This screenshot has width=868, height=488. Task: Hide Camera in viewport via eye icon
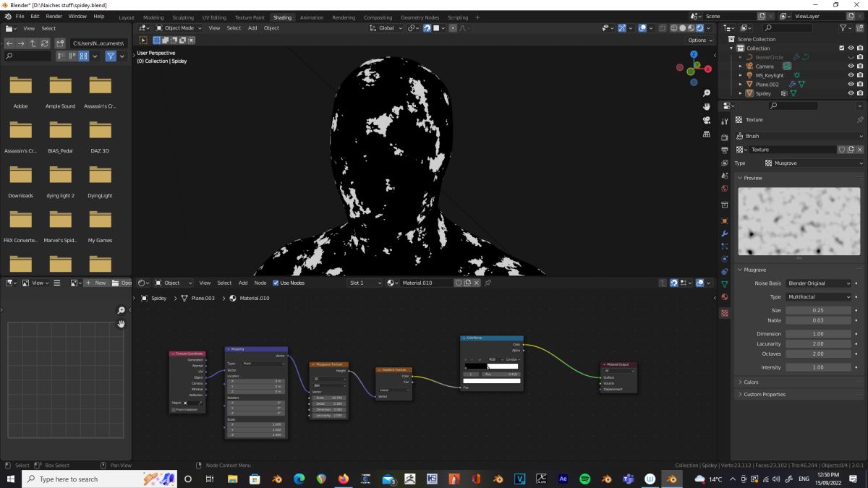pyautogui.click(x=851, y=67)
